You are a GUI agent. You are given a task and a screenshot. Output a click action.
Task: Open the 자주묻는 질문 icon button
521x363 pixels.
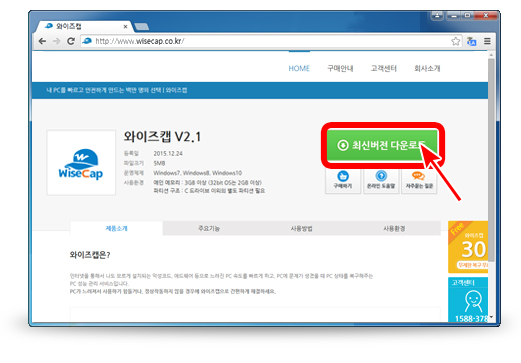tap(419, 180)
